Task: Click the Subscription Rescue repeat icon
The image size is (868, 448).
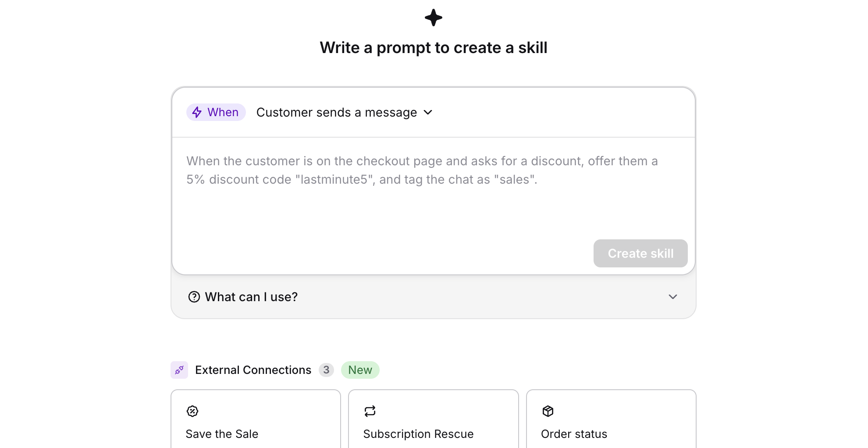Action: click(x=370, y=411)
